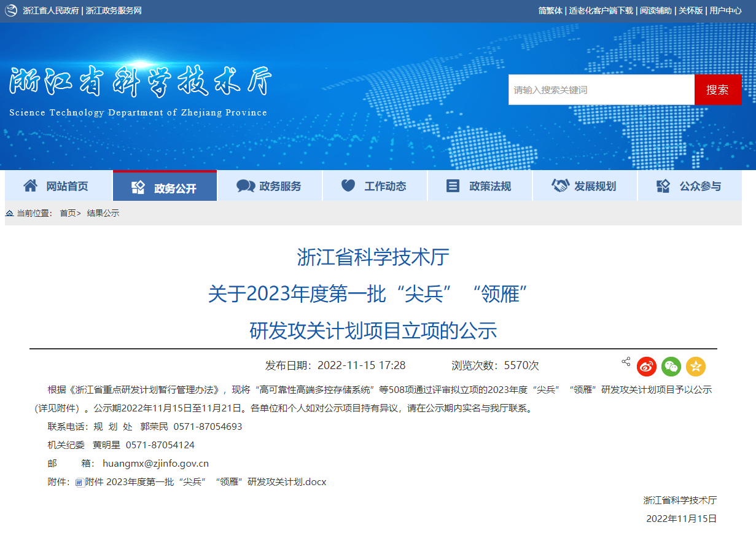Screen dimensions: 756x541
Task: Select the 政务公开 navigation tab
Action: (165, 187)
